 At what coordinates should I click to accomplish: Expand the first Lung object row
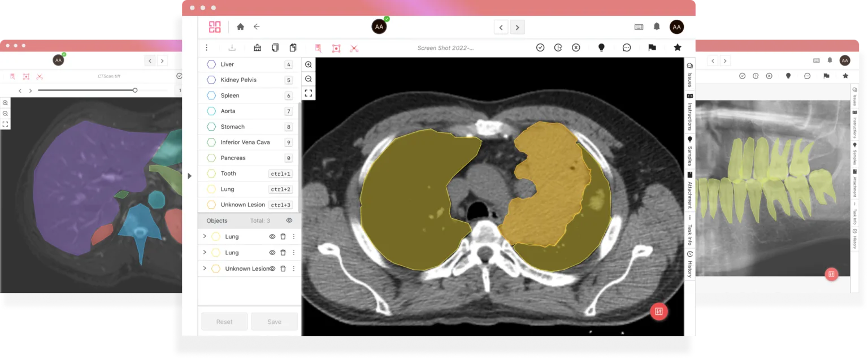click(205, 236)
